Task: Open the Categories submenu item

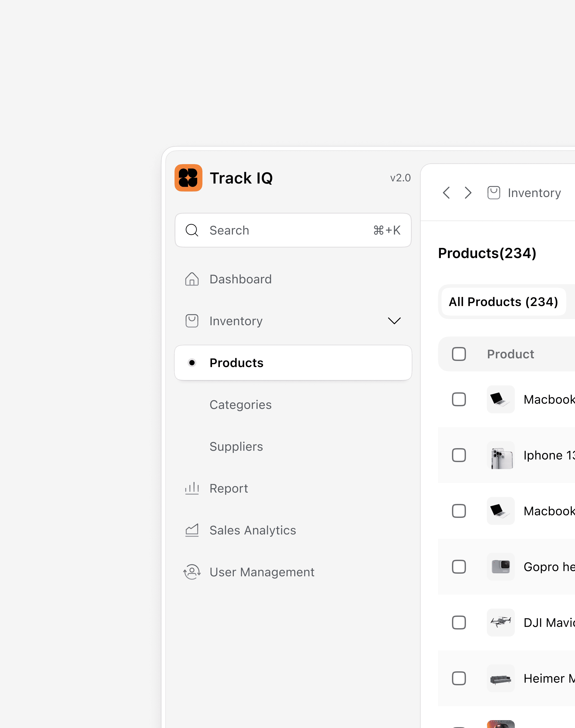Action: tap(293, 405)
